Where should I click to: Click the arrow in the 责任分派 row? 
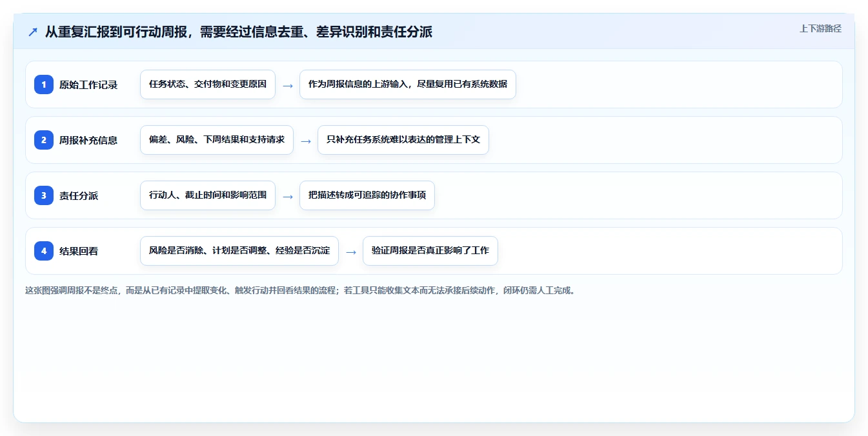[x=288, y=196]
